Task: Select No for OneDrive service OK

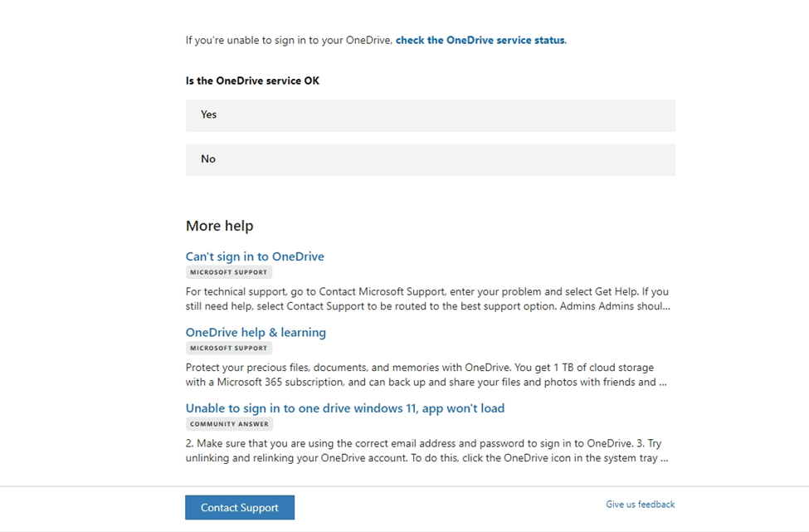Action: click(431, 159)
